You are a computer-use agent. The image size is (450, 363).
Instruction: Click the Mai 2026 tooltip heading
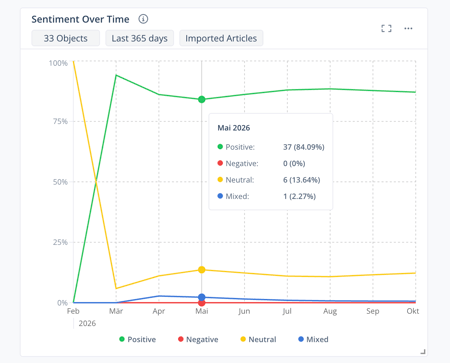(x=234, y=128)
